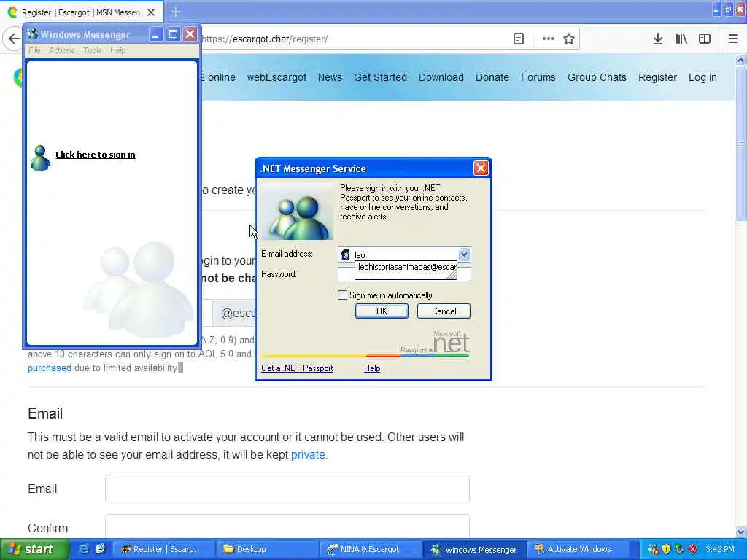Click the passport icon in E-mail field
Viewport: 747px width, 560px height.
pos(346,254)
